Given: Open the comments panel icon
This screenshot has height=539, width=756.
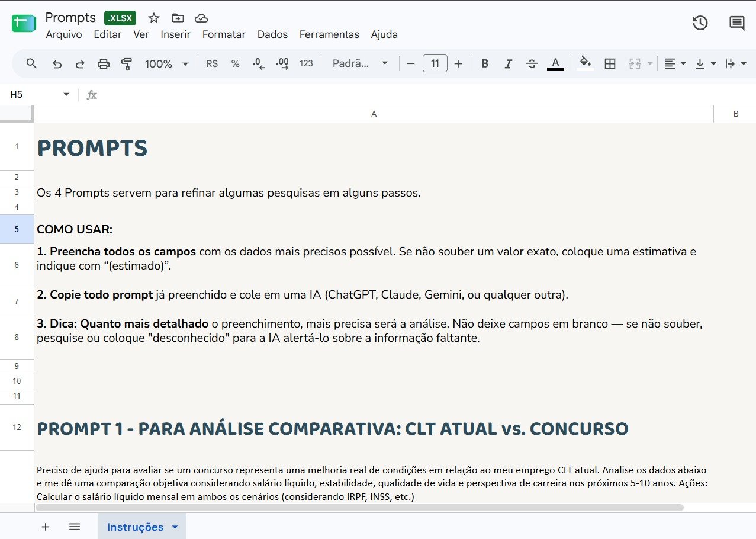Looking at the screenshot, I should coord(737,23).
